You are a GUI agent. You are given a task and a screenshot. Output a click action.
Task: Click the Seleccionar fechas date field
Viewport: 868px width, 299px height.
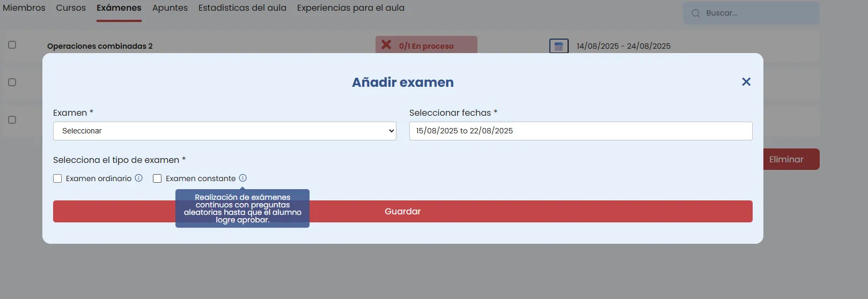(580, 131)
